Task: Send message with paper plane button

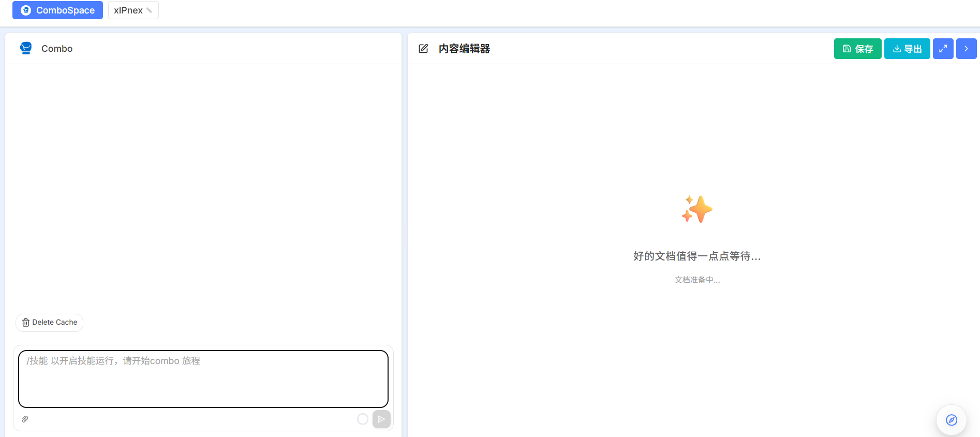Action: tap(381, 419)
